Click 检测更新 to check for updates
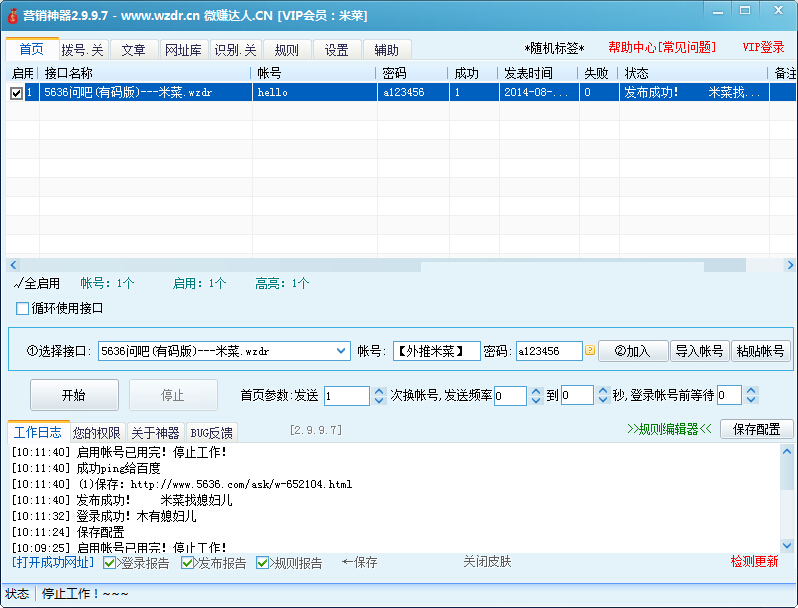 753,562
